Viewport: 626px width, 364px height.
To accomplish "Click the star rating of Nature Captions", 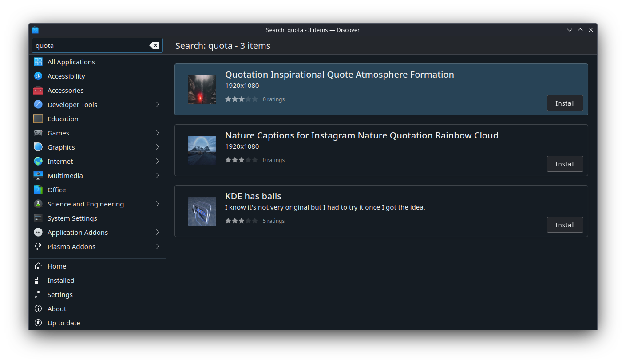I will pos(242,160).
